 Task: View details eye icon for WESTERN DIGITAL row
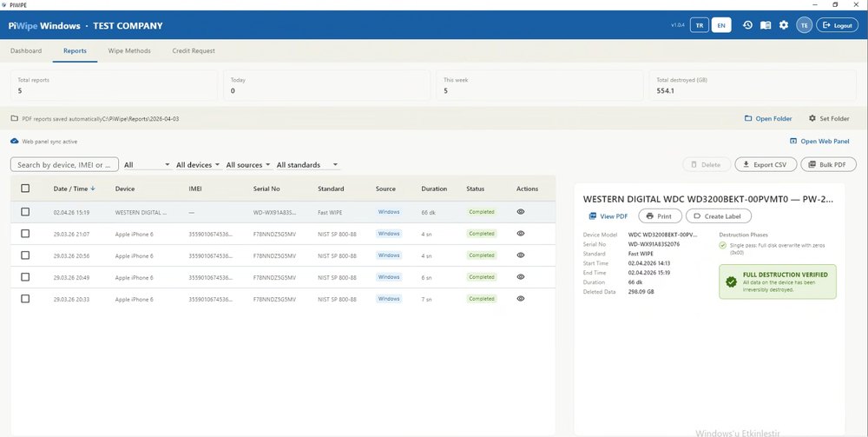click(520, 212)
